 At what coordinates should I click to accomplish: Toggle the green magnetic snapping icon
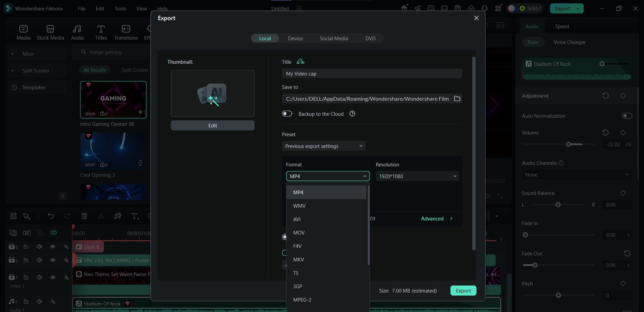tap(53, 232)
